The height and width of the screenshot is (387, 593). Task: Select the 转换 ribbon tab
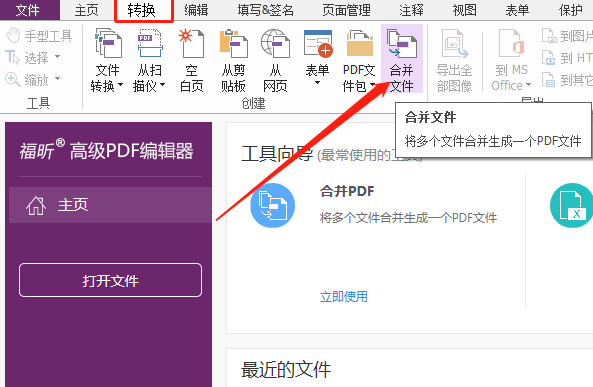[143, 10]
